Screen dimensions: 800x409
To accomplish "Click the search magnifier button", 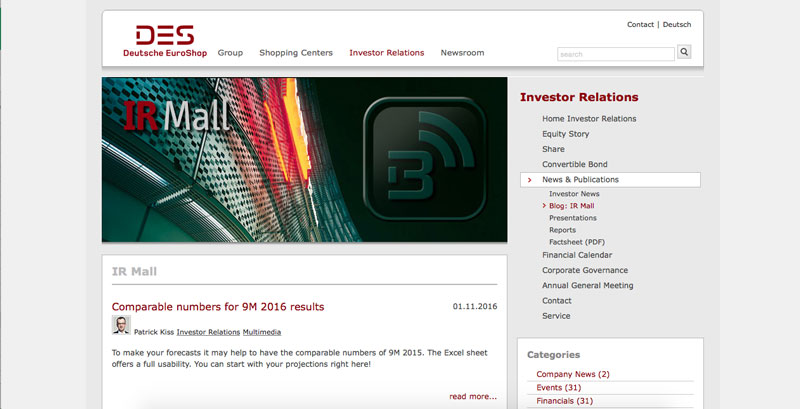I will (x=684, y=52).
